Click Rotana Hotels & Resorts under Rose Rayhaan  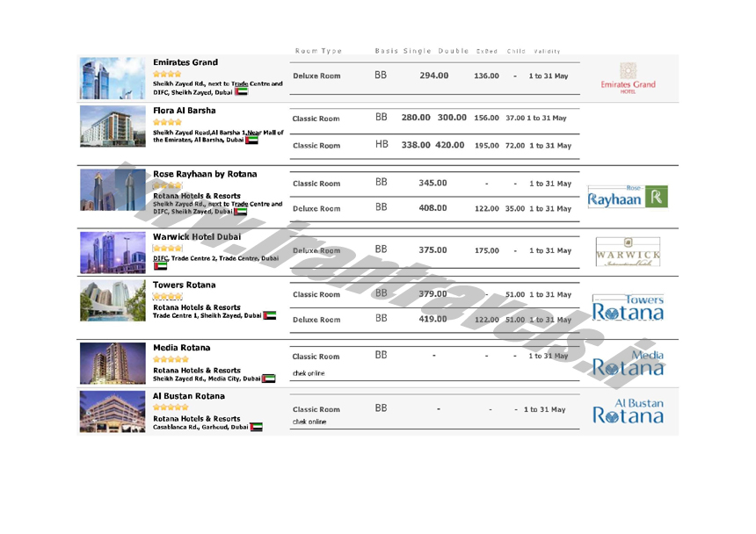click(197, 196)
